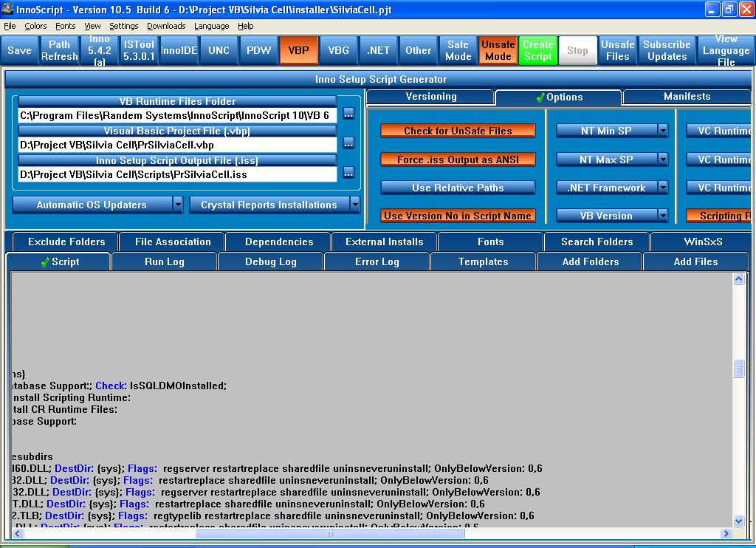This screenshot has width=756, height=548.
Task: Expand NT Max SP dropdown
Action: click(x=663, y=160)
